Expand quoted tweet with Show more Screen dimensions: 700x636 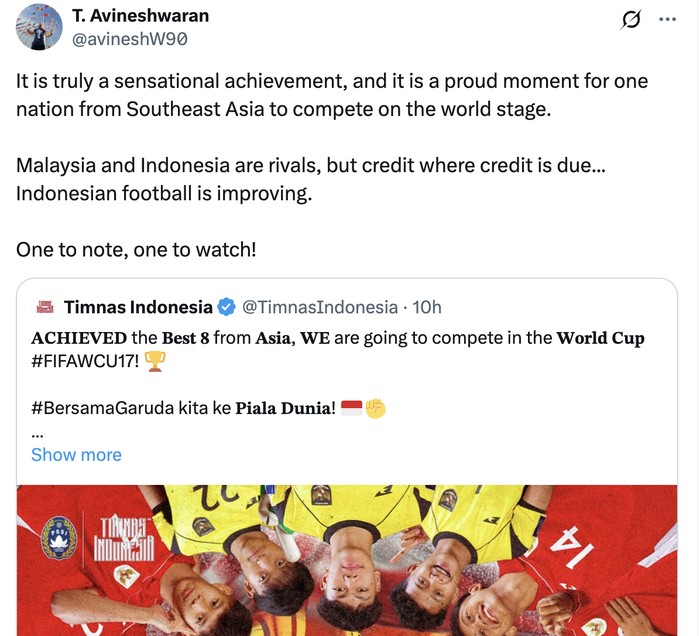pyautogui.click(x=76, y=455)
